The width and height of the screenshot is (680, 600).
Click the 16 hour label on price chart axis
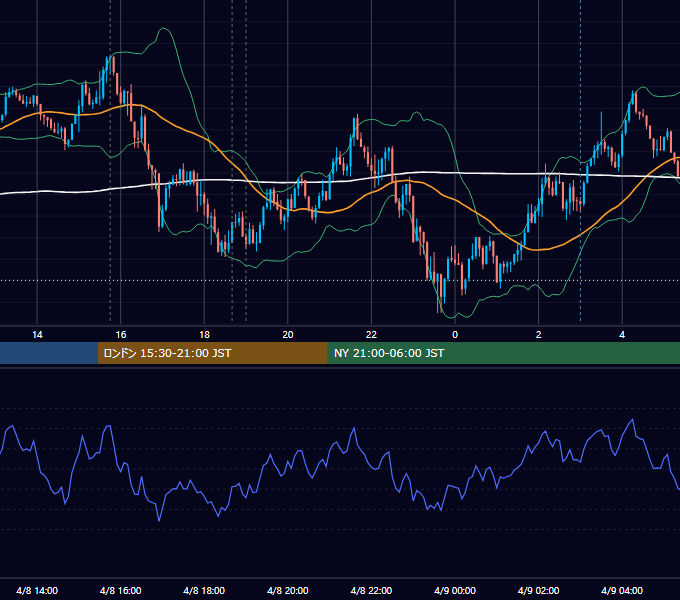pyautogui.click(x=121, y=335)
